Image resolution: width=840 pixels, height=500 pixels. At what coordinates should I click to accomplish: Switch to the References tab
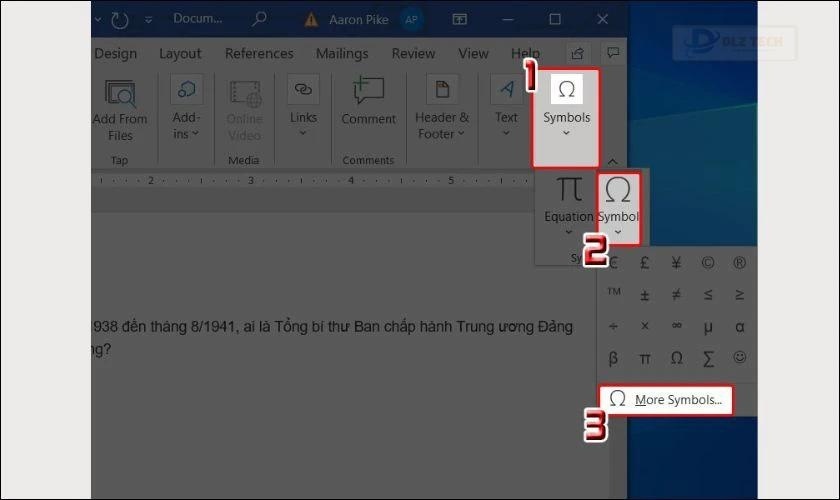[x=259, y=54]
